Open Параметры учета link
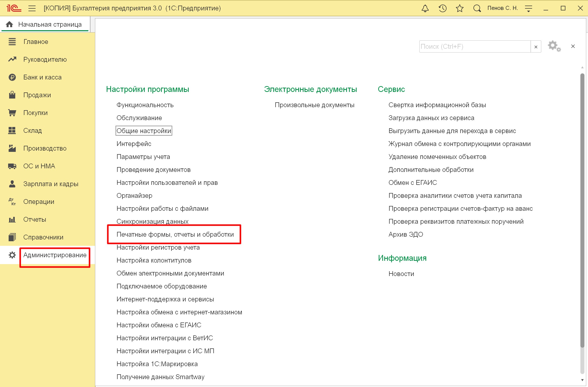The image size is (588, 387). click(143, 157)
